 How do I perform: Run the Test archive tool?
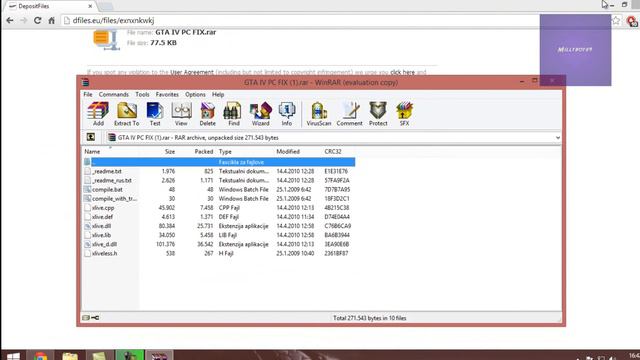(155, 114)
